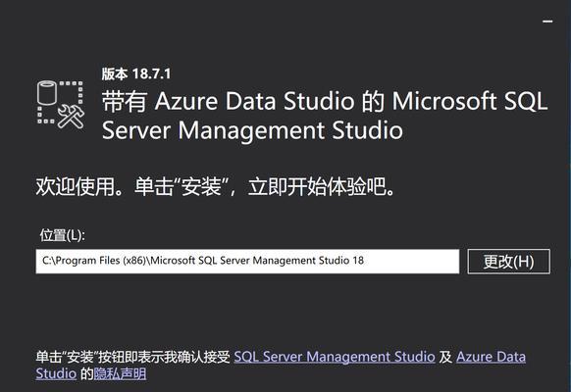Click the crossed wrench and hammer icon
Viewport: 571px width, 392px height.
pyautogui.click(x=72, y=117)
